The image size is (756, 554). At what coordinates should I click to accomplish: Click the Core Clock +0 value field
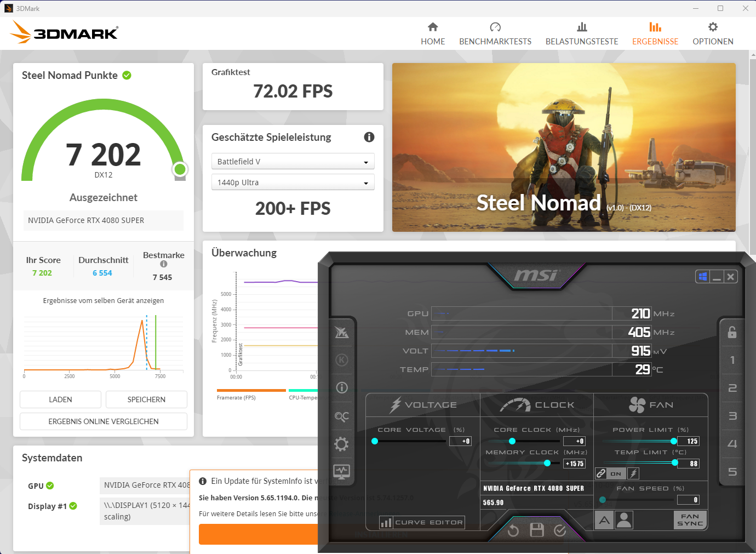(575, 441)
